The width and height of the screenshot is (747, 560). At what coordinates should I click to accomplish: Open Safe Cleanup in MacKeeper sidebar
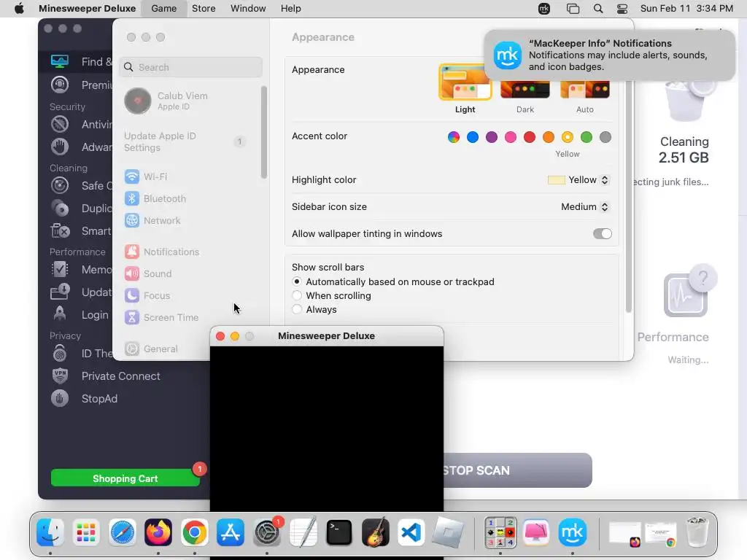click(x=81, y=185)
